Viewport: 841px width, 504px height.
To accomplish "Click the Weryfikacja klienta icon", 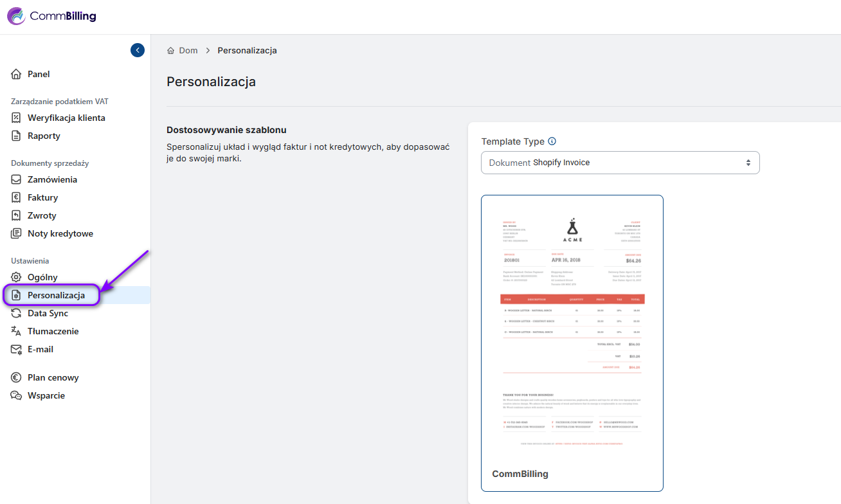I will click(x=17, y=118).
